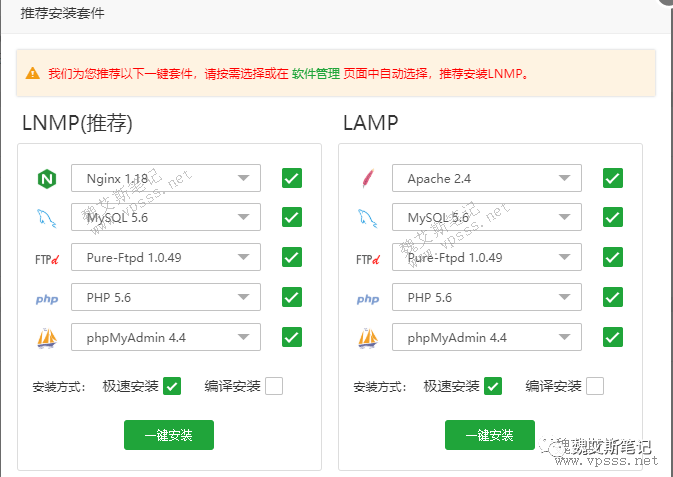The width and height of the screenshot is (673, 477).
Task: Click the Nginx logo icon in LNMP
Action: (47, 179)
